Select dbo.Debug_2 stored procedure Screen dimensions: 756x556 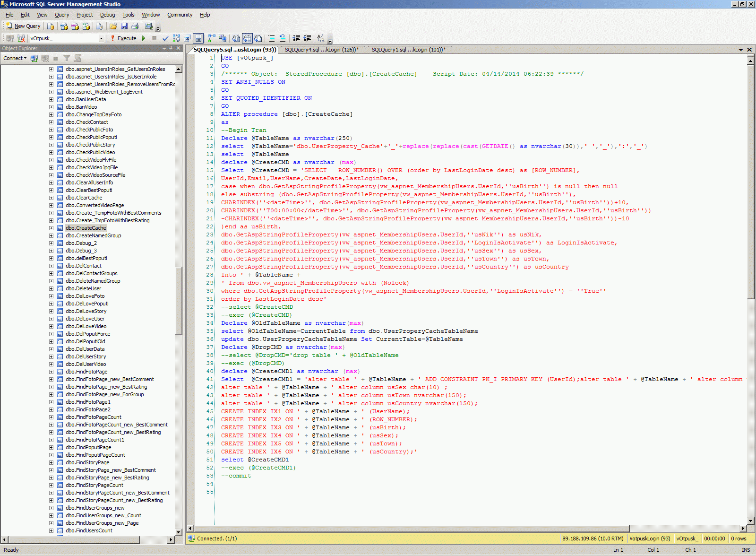click(x=81, y=243)
